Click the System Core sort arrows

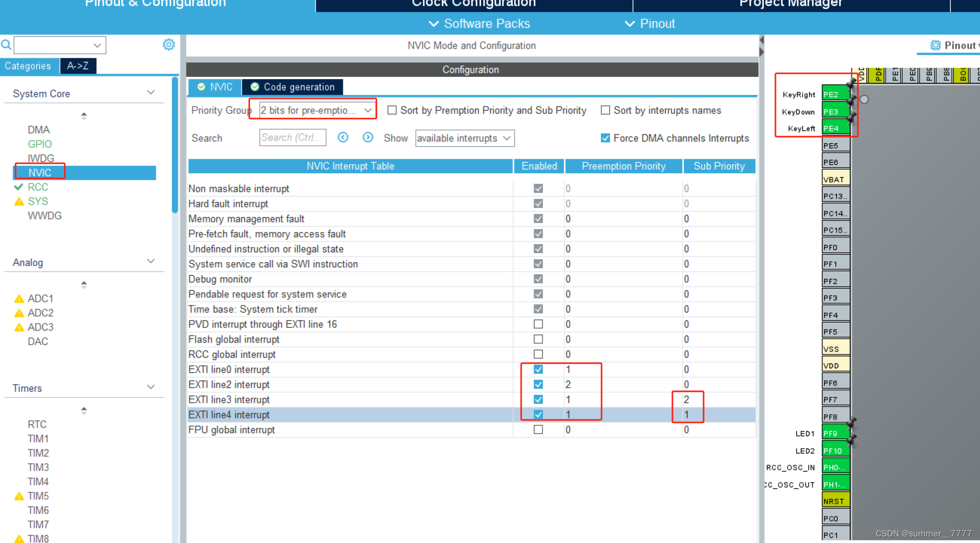84,116
